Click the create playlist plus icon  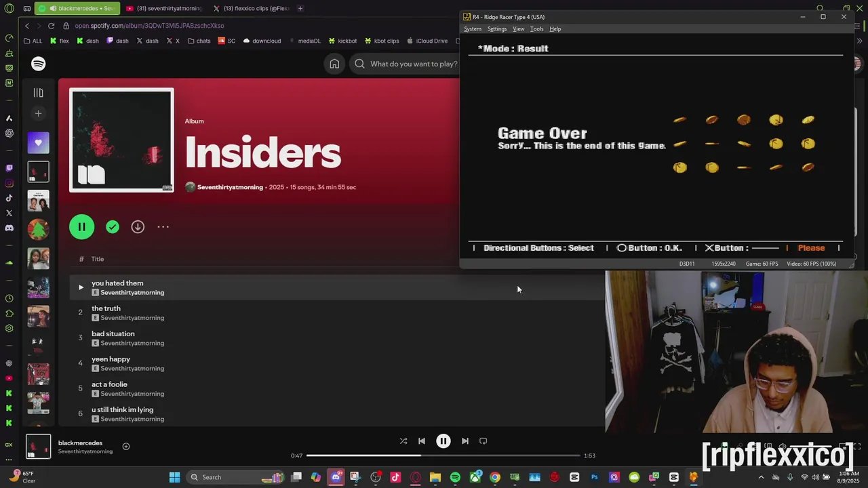(x=38, y=114)
